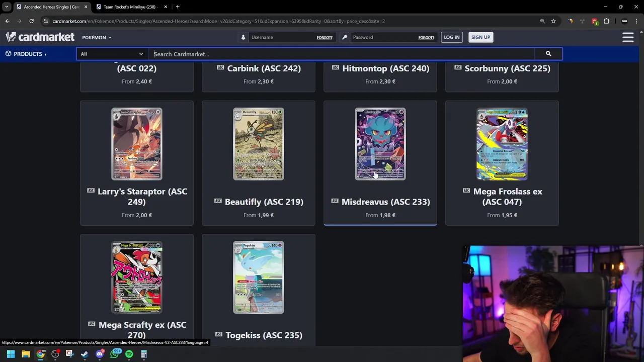Expand the PRODUCTS menu
644x362 pixels.
[x=26, y=54]
